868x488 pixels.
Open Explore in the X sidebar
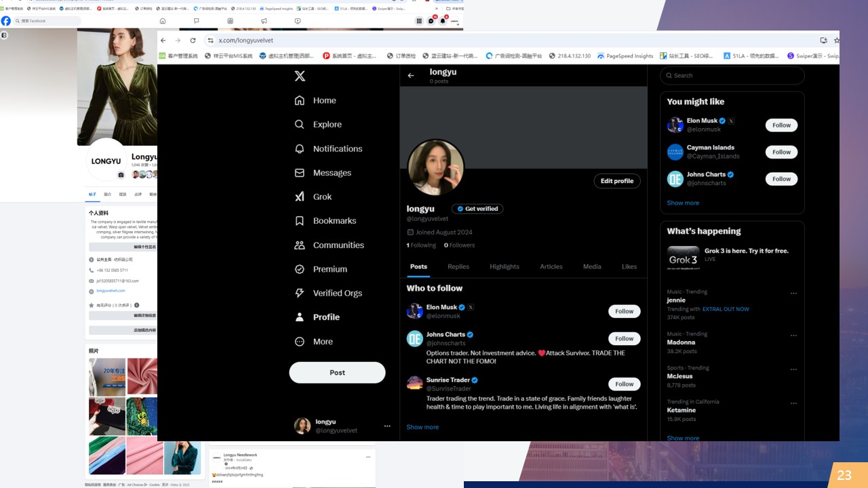[x=318, y=125]
